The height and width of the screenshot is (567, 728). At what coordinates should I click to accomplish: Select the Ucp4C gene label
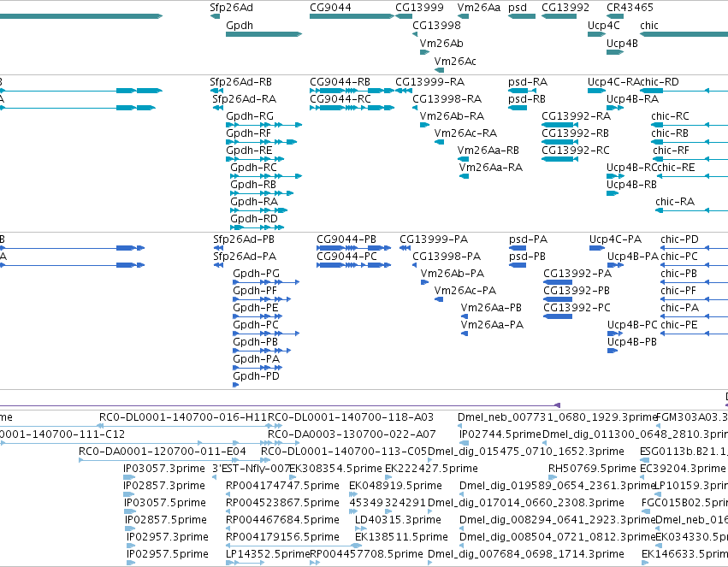pos(603,26)
